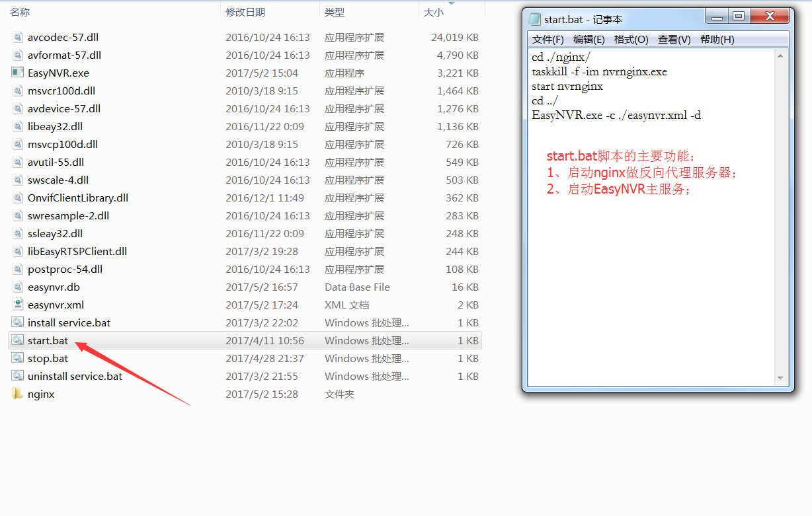Select the file name start.bat
Image resolution: width=812 pixels, height=516 pixels.
pyautogui.click(x=48, y=340)
